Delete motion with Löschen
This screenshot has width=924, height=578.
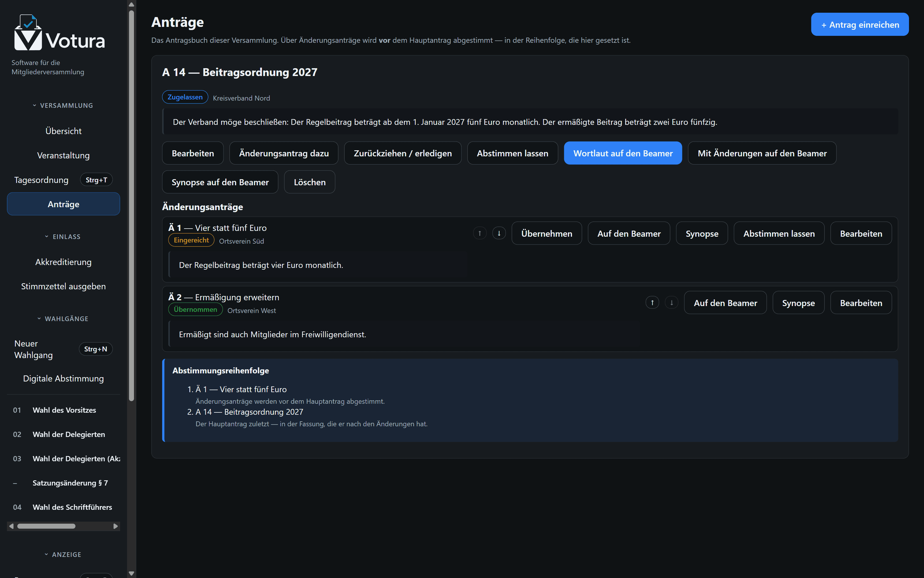click(x=310, y=182)
